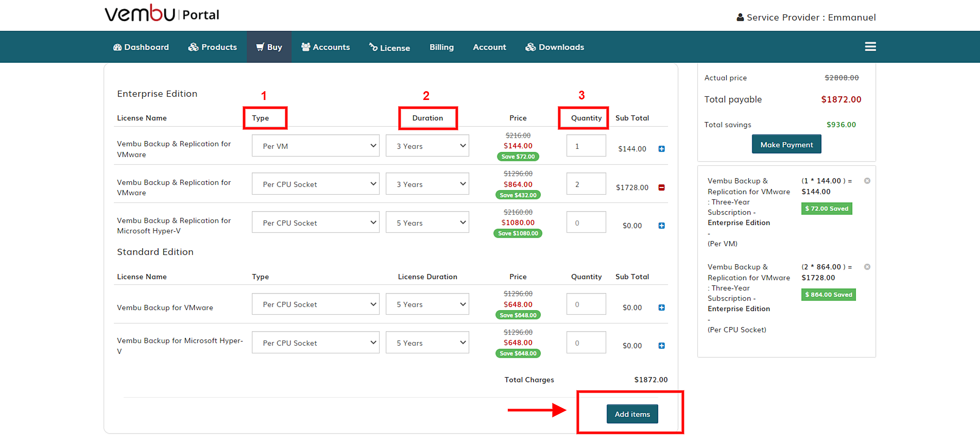Click the quantity field showing 2

tap(586, 184)
